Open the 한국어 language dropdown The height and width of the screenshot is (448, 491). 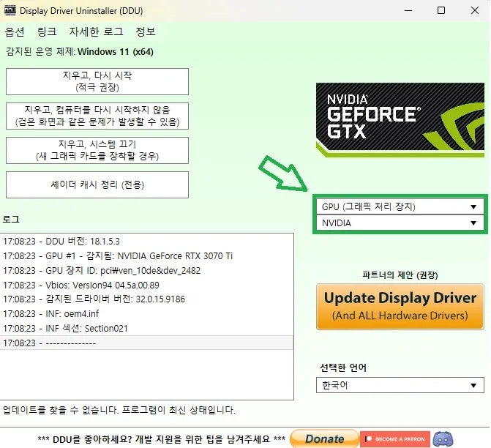[x=400, y=385]
